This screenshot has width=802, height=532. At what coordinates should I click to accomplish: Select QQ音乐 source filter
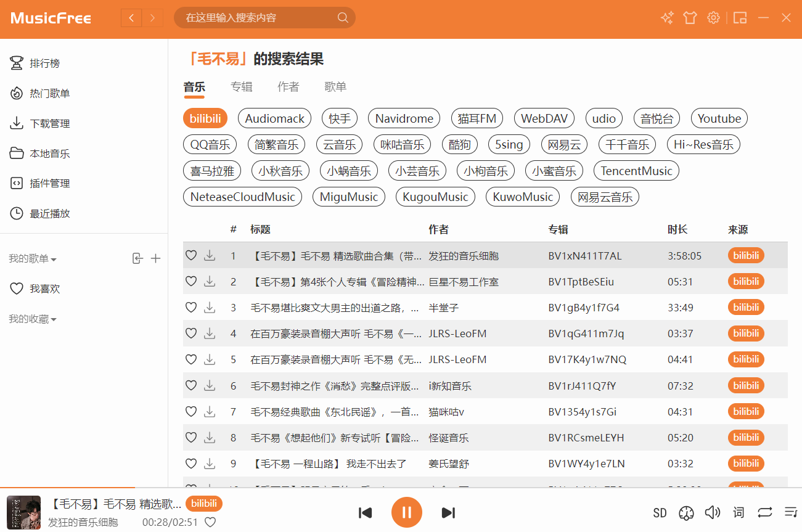pyautogui.click(x=210, y=145)
